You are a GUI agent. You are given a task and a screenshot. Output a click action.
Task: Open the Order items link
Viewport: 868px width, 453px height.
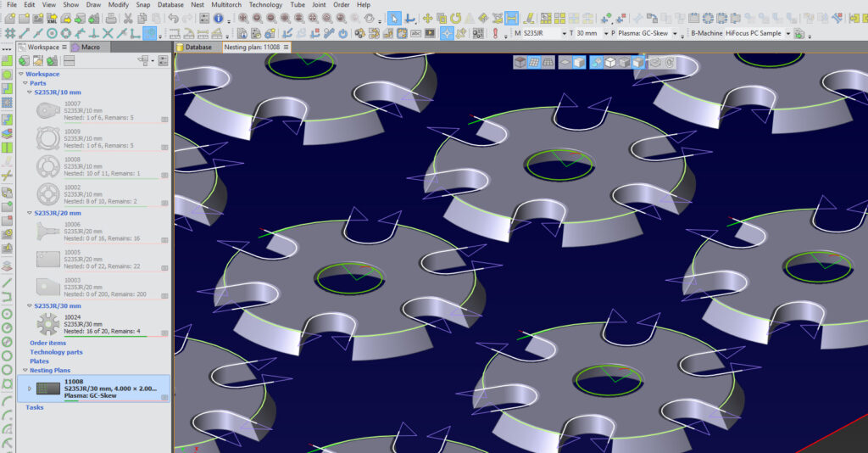(x=47, y=343)
